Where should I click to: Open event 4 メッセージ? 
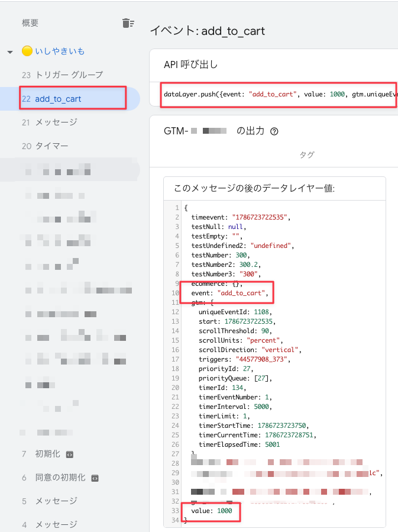coord(50,524)
